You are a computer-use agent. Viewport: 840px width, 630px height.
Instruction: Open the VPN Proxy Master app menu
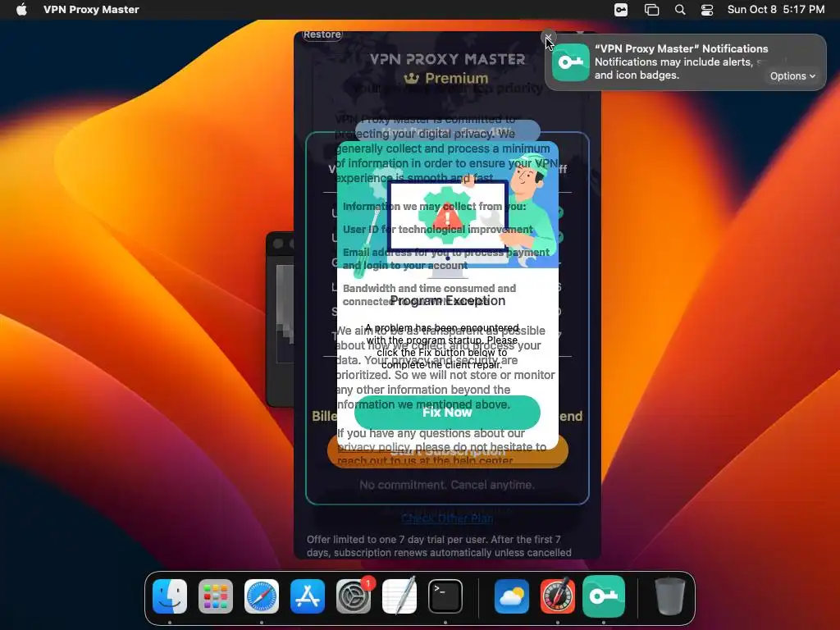(91, 10)
